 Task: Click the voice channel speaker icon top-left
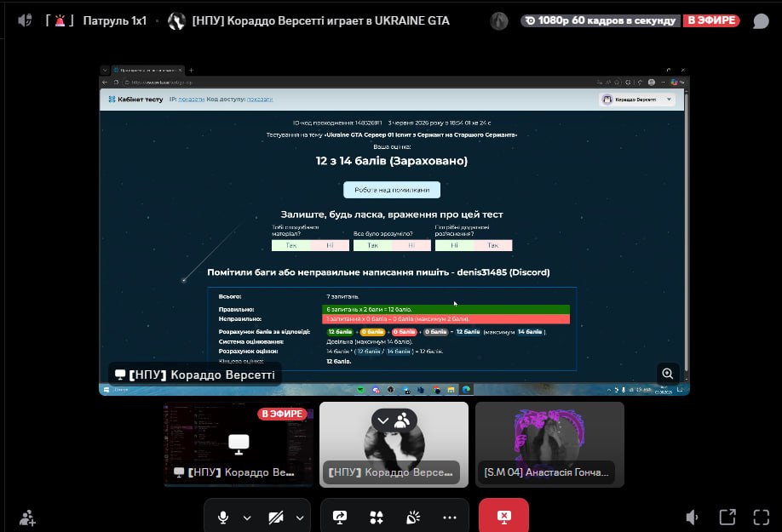point(25,20)
